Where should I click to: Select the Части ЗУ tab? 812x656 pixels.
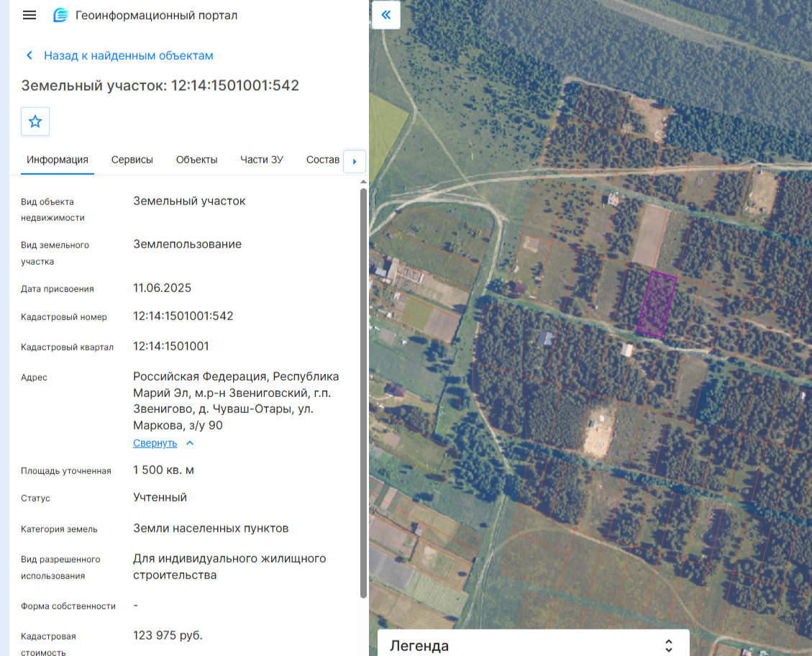pyautogui.click(x=262, y=160)
